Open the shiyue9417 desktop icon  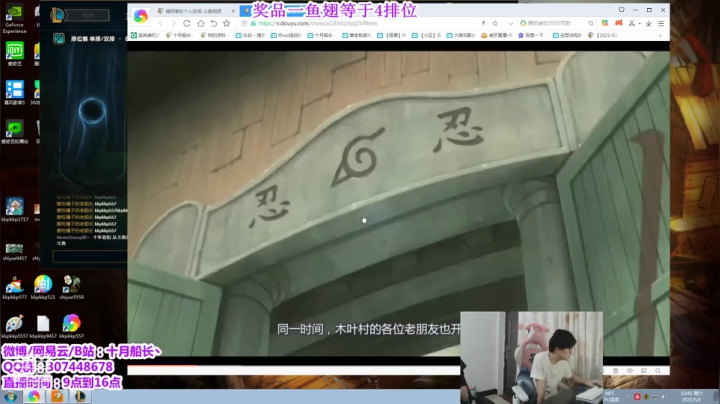coord(15,252)
